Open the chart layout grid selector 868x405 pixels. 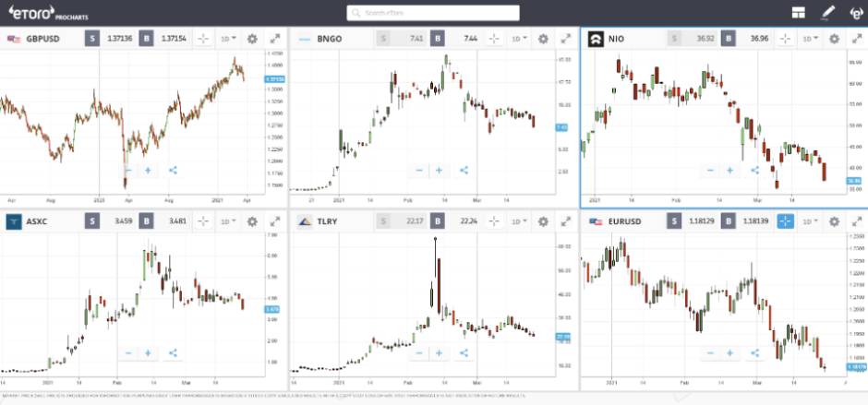[798, 13]
